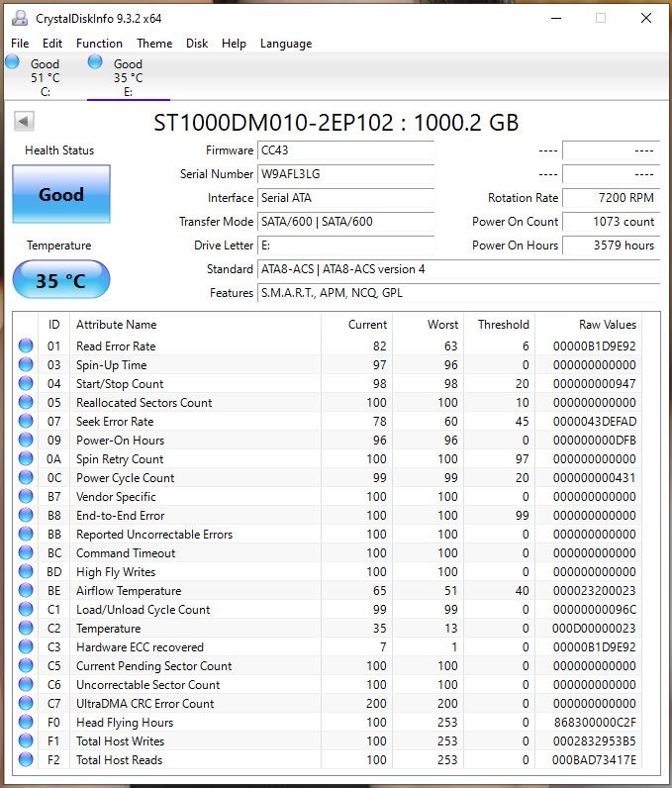Click the previous disk arrow button
This screenshot has width=672, height=788.
24,121
